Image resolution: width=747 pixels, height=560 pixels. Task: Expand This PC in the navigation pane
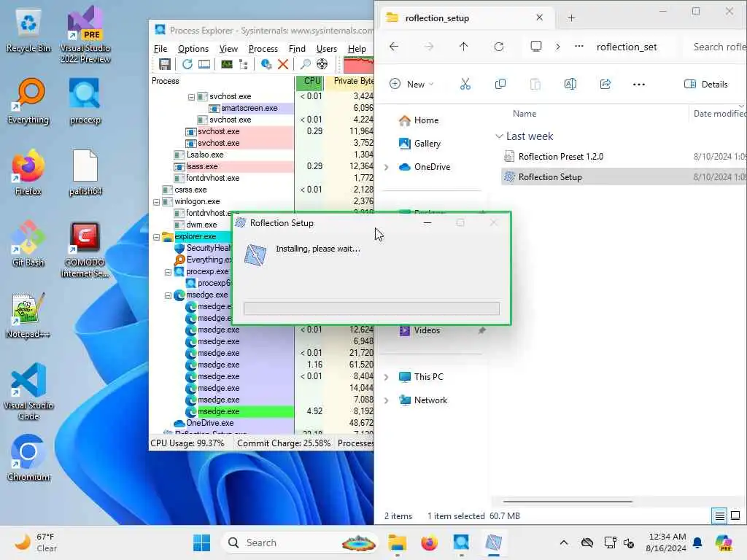tap(387, 377)
